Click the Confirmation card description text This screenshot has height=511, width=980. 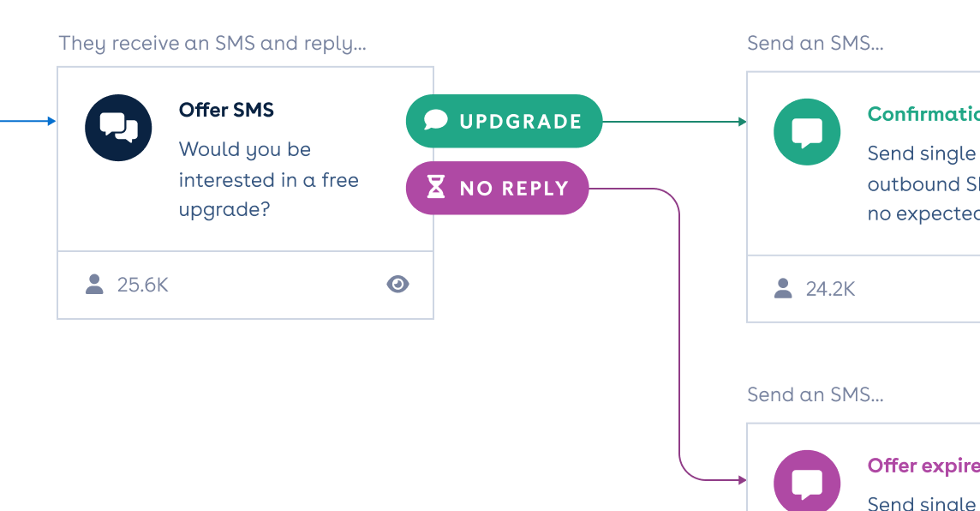(923, 183)
